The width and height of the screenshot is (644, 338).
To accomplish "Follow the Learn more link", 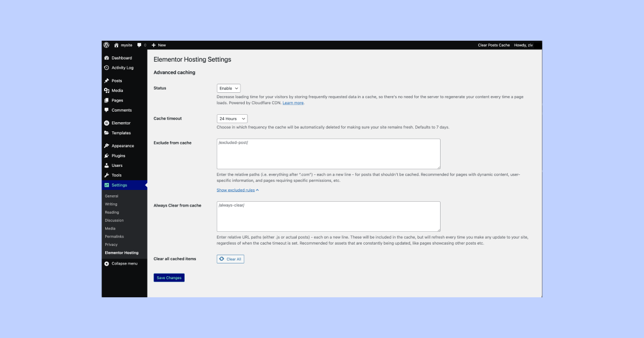I will tap(293, 102).
